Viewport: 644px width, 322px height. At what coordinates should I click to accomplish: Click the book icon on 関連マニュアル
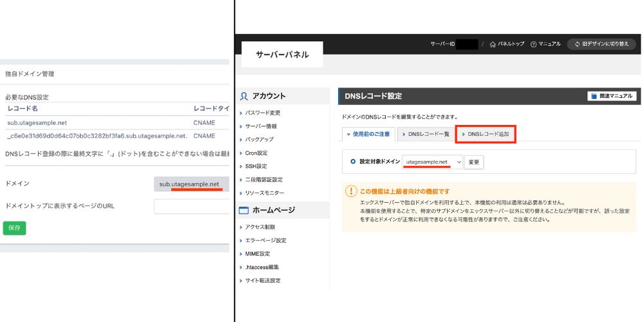(x=593, y=96)
